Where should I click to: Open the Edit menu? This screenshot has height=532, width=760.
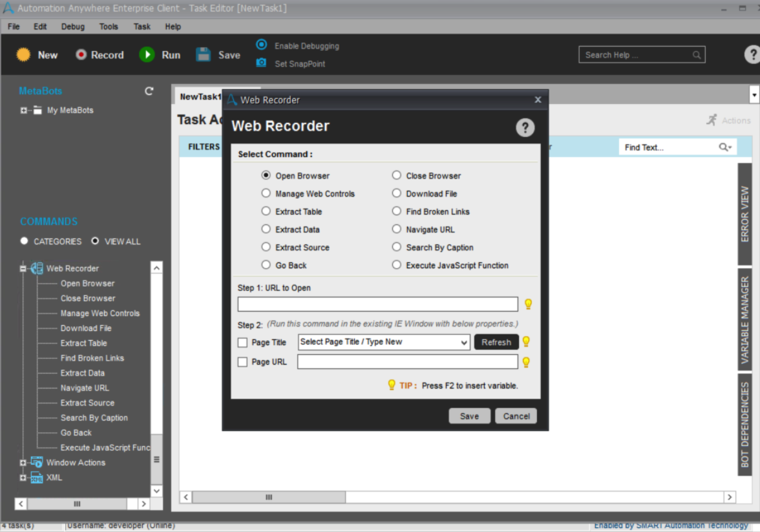coord(40,27)
